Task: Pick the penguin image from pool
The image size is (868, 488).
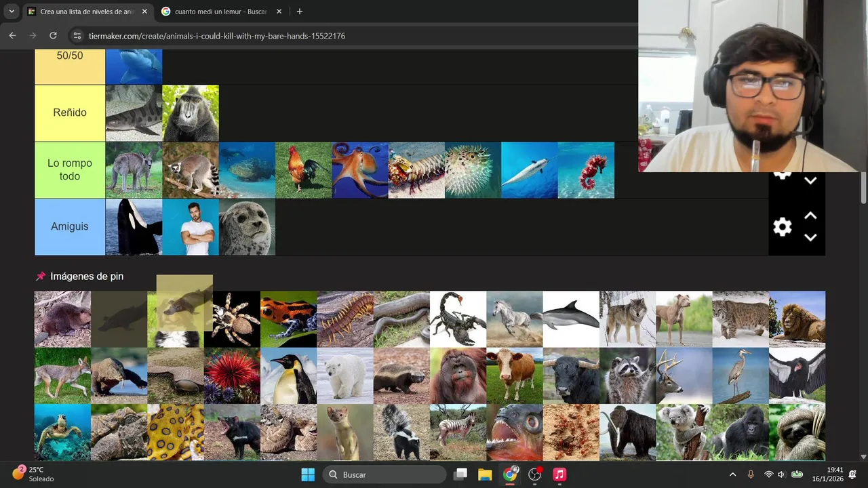Action: [288, 376]
